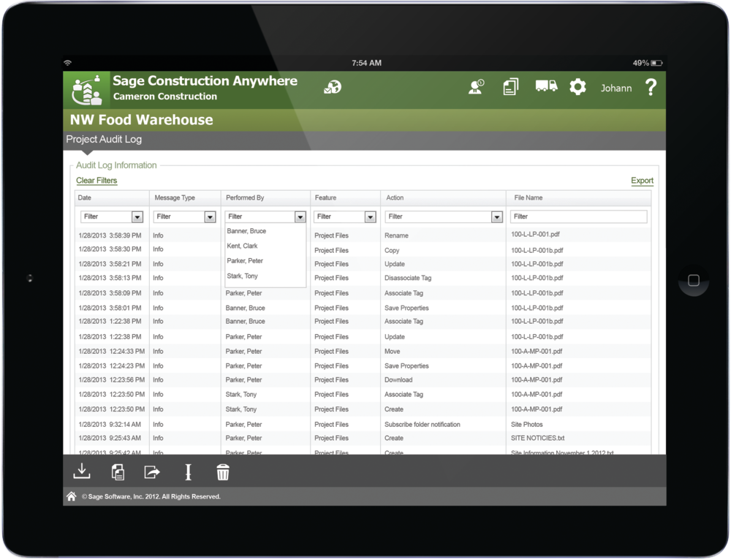Open the Feature filter dropdown
The image size is (731, 560).
[x=370, y=217]
